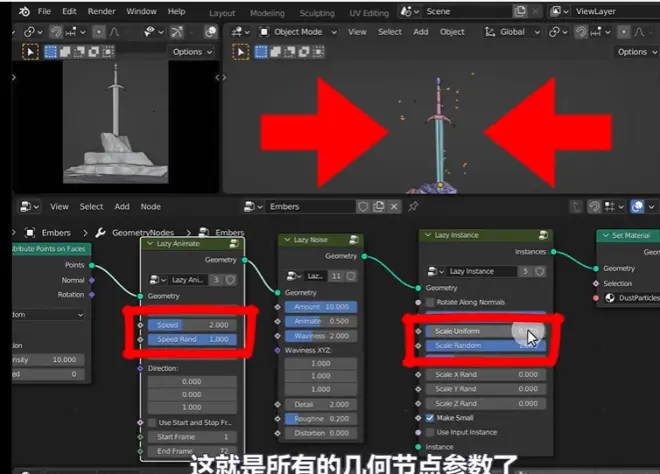The height and width of the screenshot is (474, 660).
Task: Select the tweak tool in left viewport
Action: click(x=30, y=52)
